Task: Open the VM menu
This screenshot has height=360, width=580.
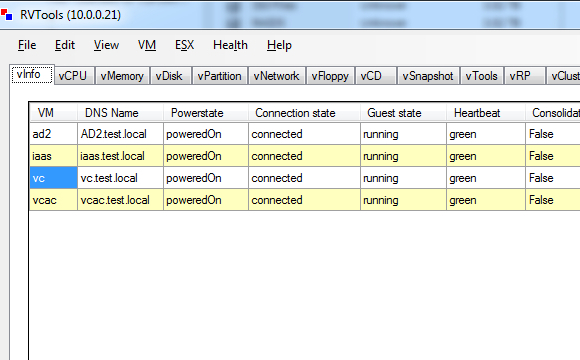Action: 147,45
